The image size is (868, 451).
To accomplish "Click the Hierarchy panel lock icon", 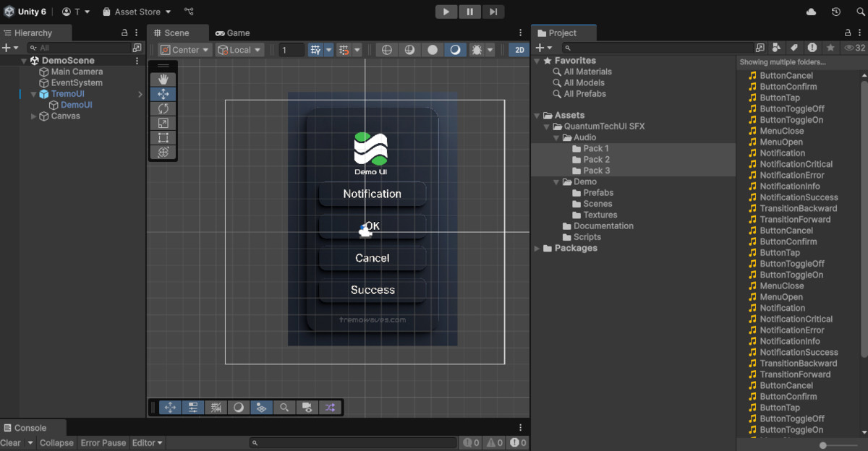I will click(x=124, y=33).
